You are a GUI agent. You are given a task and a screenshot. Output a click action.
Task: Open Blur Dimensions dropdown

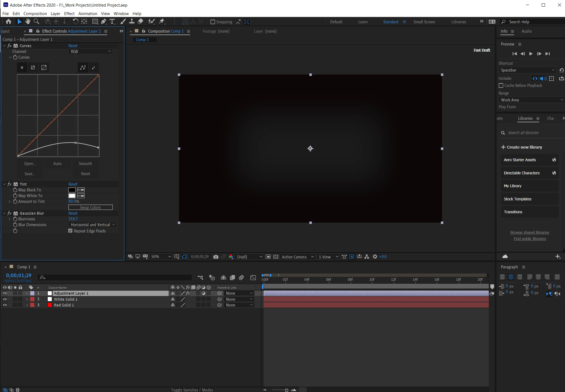tap(92, 225)
